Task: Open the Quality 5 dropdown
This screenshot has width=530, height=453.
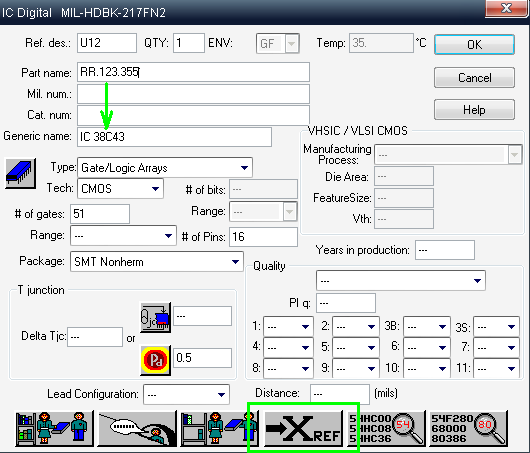Action: 356,348
